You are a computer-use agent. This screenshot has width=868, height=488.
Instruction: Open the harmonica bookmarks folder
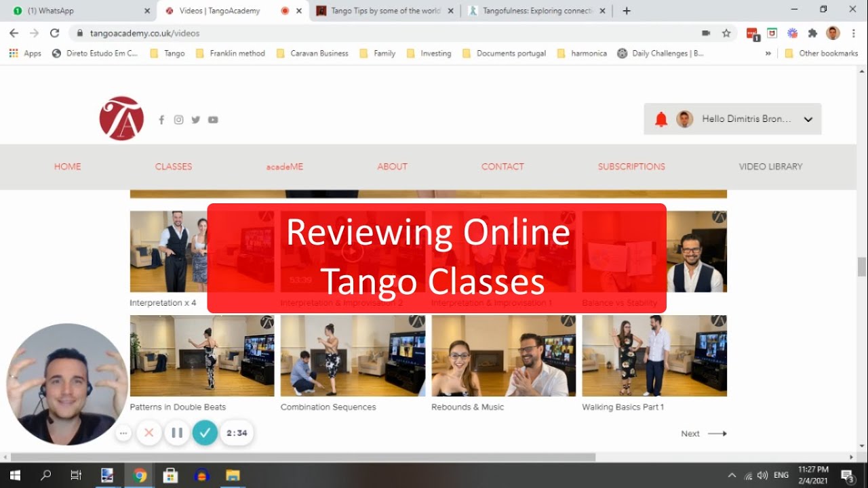(x=582, y=54)
